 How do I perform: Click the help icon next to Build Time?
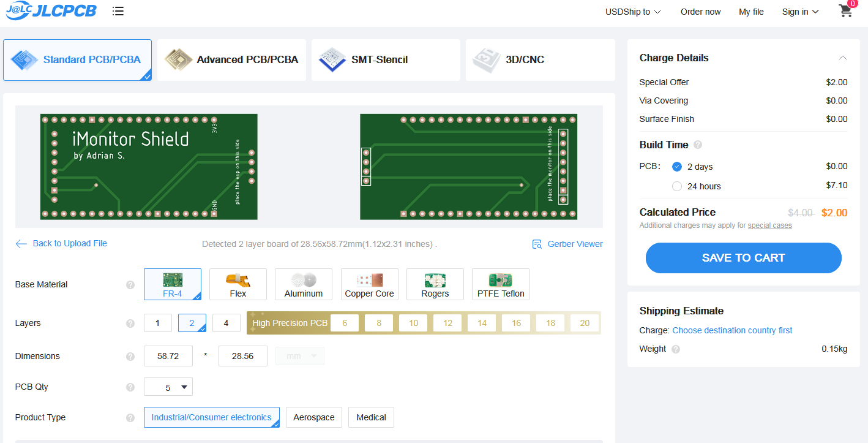click(x=698, y=145)
